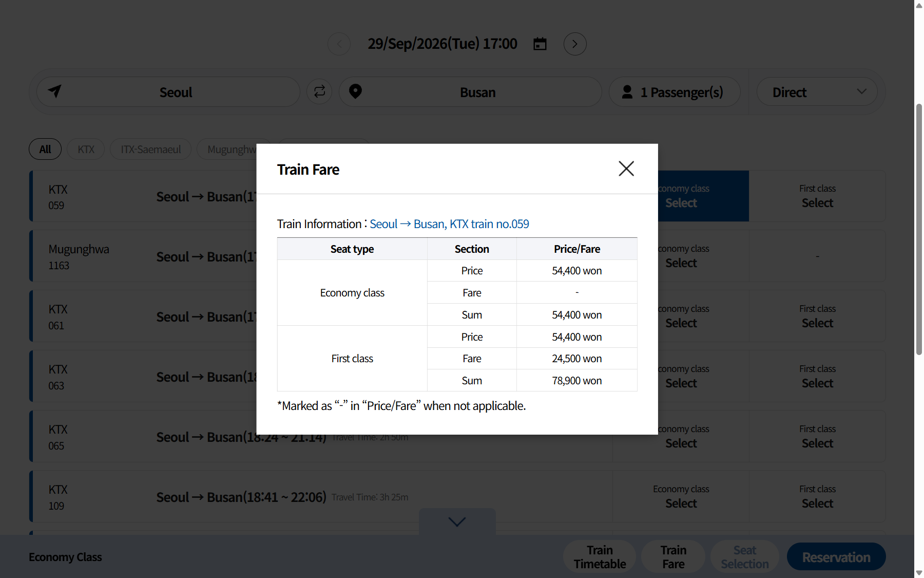This screenshot has height=578, width=924.
Task: Close the Train Fare dialog
Action: (x=626, y=169)
